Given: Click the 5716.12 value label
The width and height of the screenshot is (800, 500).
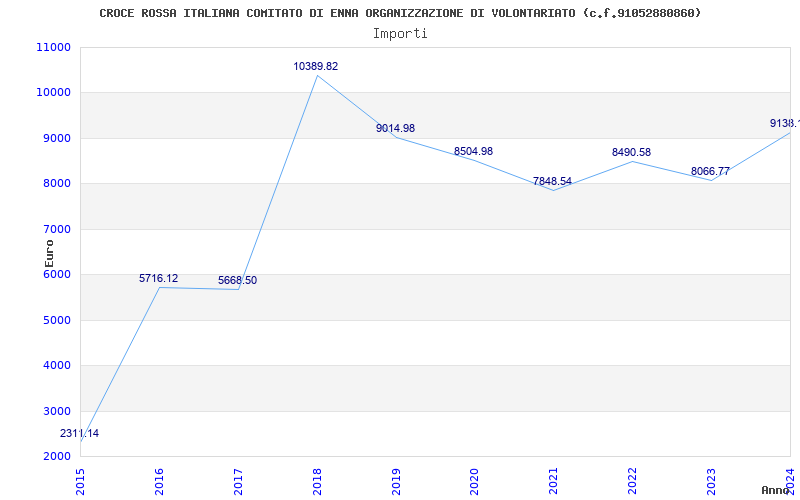Looking at the screenshot, I should (159, 279).
